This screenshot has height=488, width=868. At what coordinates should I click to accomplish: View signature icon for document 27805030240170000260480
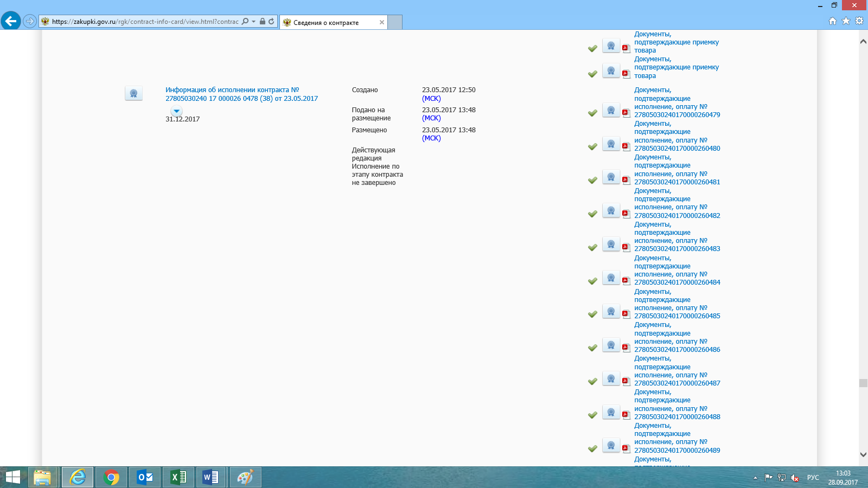(x=611, y=144)
